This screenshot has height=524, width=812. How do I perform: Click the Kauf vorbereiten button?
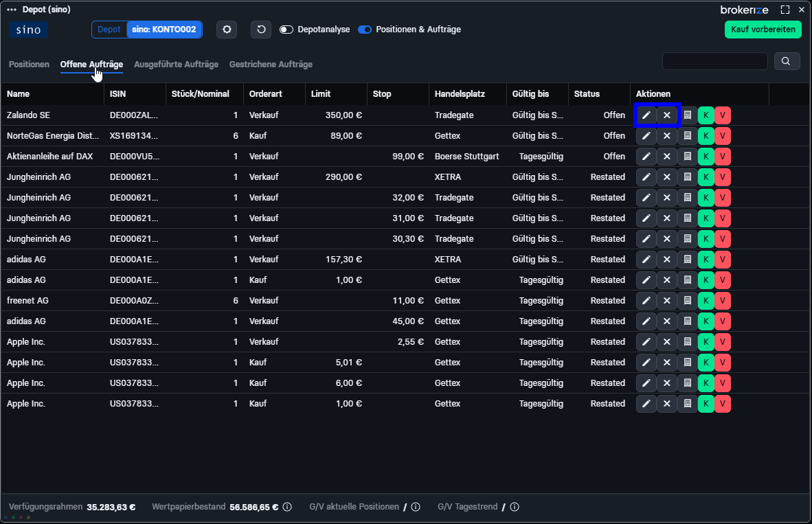point(763,30)
